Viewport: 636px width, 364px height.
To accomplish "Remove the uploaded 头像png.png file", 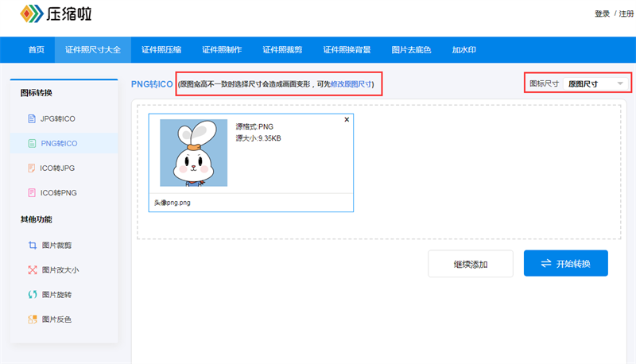I will pyautogui.click(x=347, y=119).
